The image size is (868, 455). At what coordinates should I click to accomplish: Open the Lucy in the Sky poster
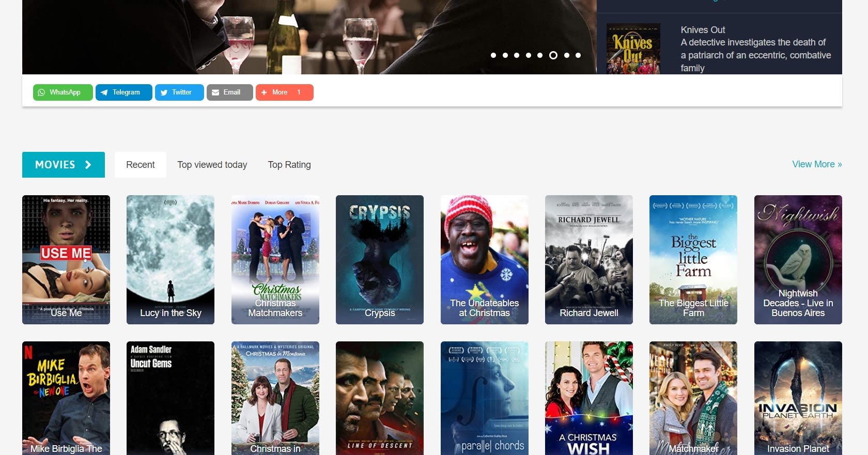point(171,260)
